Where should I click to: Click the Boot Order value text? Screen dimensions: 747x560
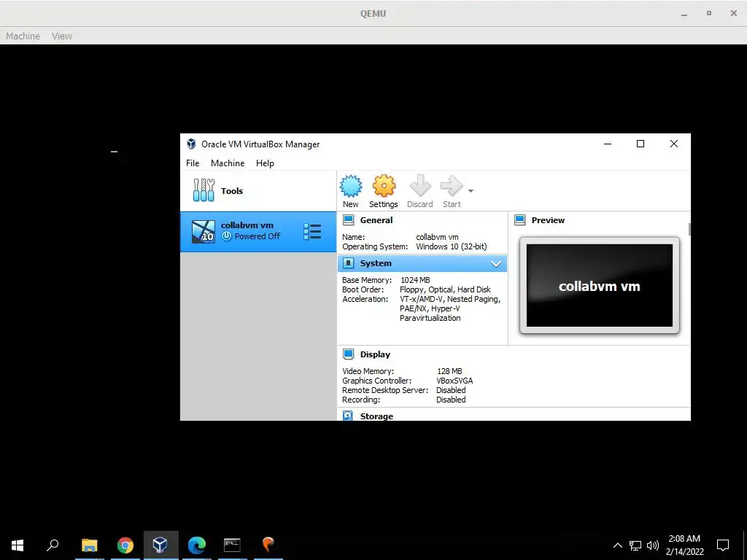[x=445, y=290]
